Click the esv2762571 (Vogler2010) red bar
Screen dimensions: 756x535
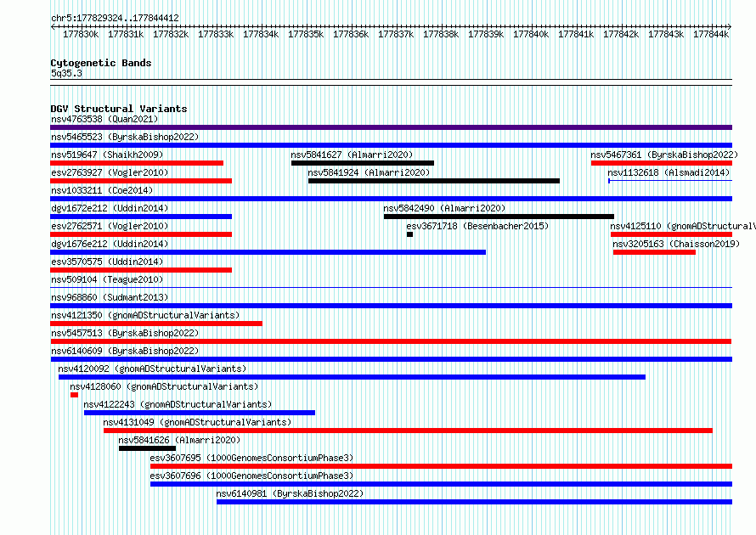(x=141, y=234)
